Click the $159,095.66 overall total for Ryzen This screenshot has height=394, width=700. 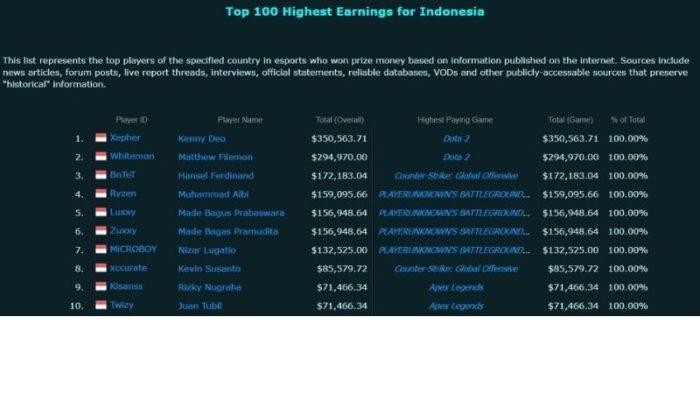pyautogui.click(x=339, y=195)
